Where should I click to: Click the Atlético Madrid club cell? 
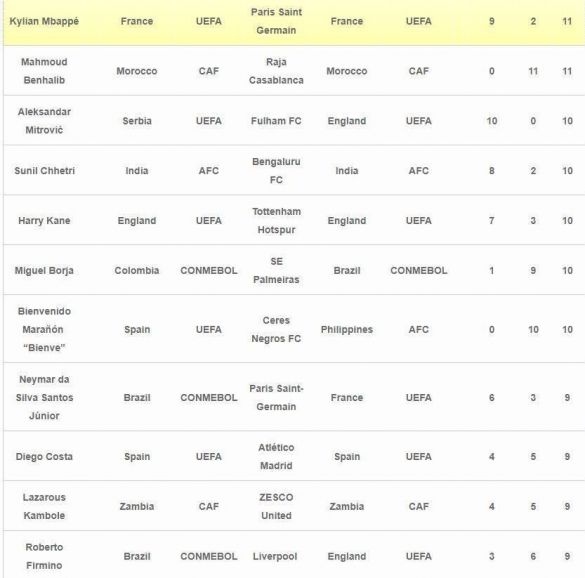276,457
